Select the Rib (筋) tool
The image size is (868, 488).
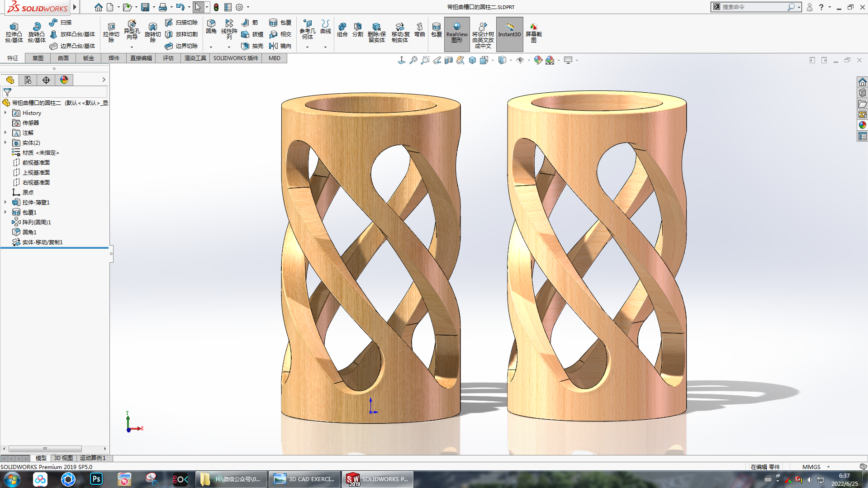click(250, 23)
